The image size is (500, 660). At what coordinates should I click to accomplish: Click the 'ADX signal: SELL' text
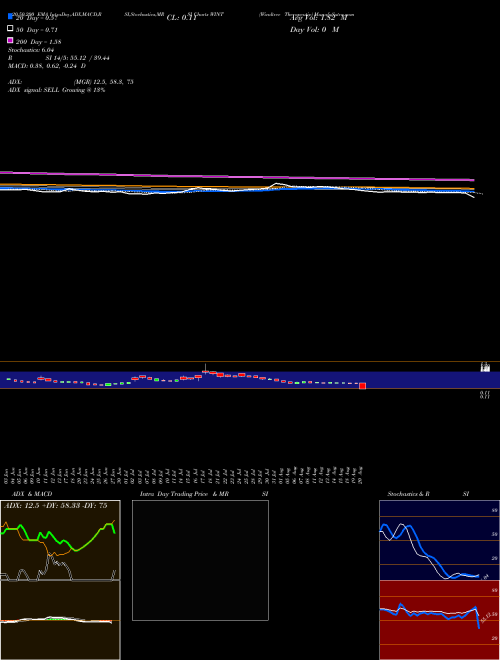point(34,90)
